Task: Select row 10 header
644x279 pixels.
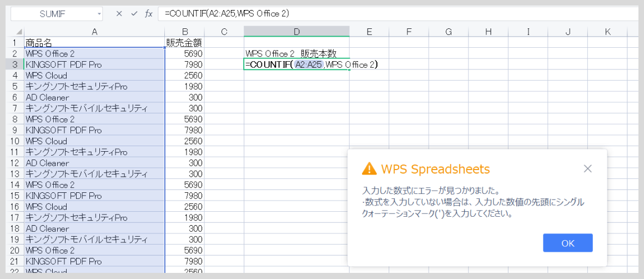Action: coord(15,141)
